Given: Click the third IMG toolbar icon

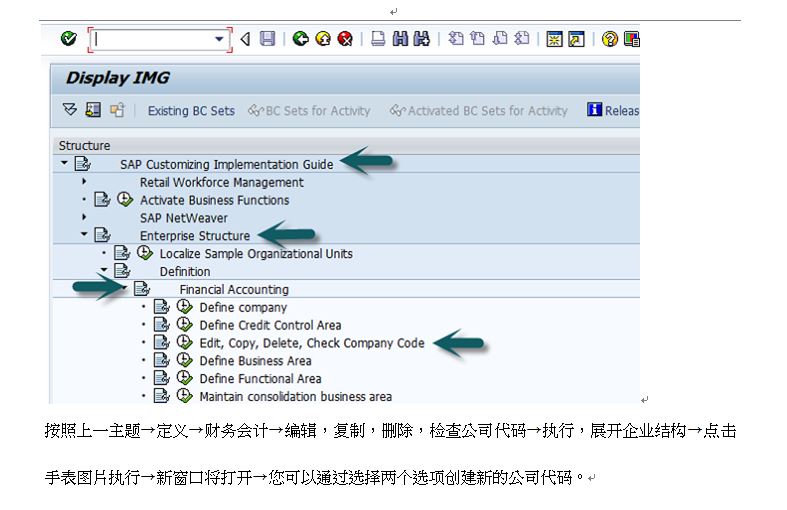Looking at the screenshot, I should point(117,109).
